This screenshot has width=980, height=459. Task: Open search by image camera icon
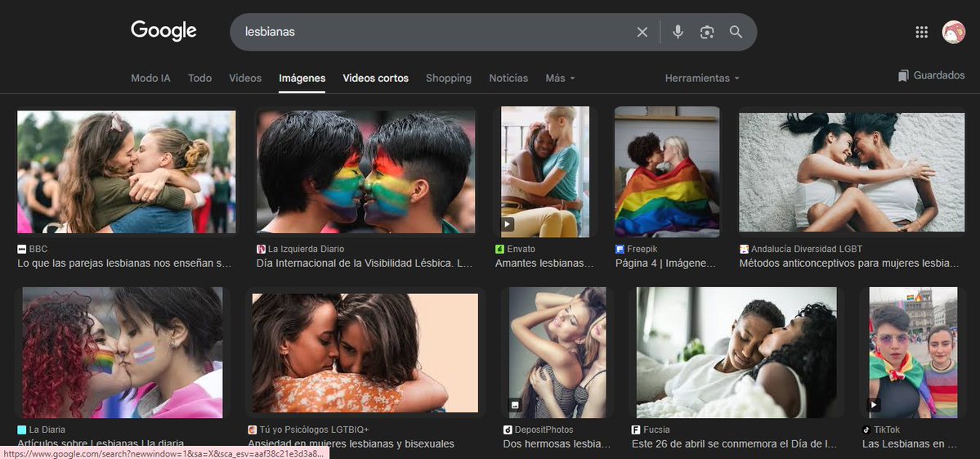(x=707, y=32)
